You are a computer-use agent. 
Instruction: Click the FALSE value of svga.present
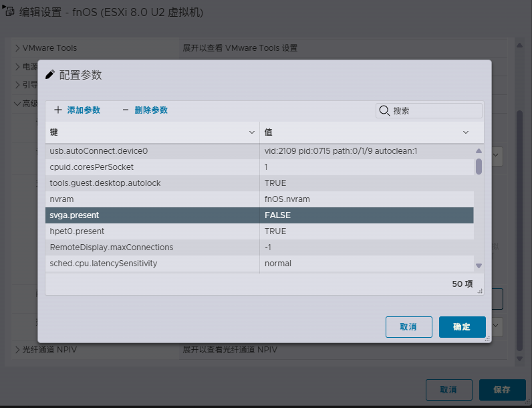click(277, 215)
